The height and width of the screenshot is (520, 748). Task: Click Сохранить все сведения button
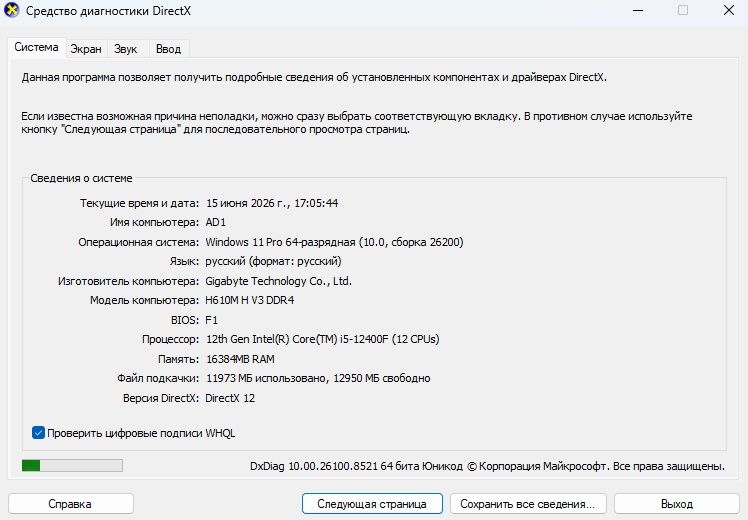(528, 504)
